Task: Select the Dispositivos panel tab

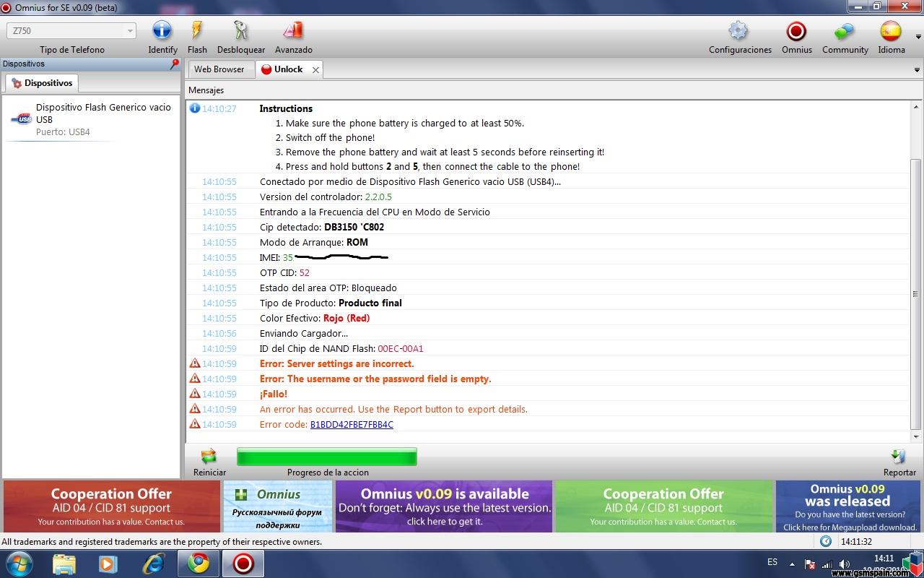Action: click(42, 83)
